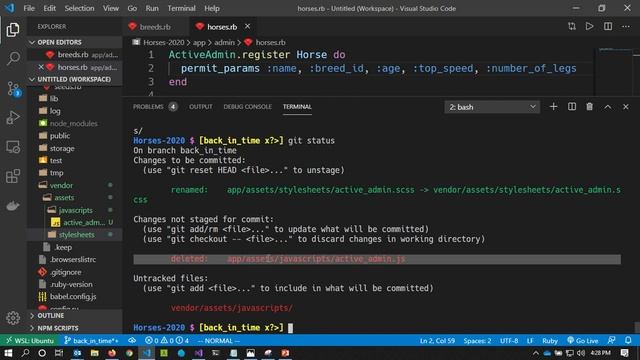Change the Ruby language mode
Image resolution: width=640 pixels, height=360 pixels.
(550, 340)
